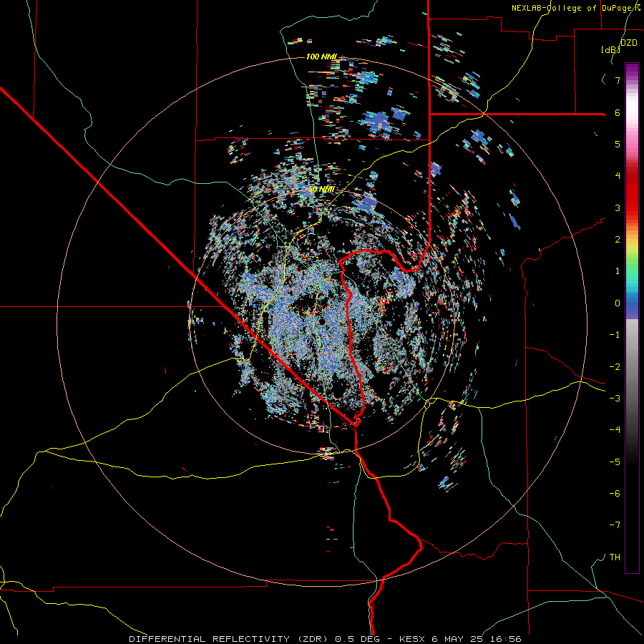Click the -4 tick label on the color scale
Viewport: 644px width, 644px height.
(615, 430)
